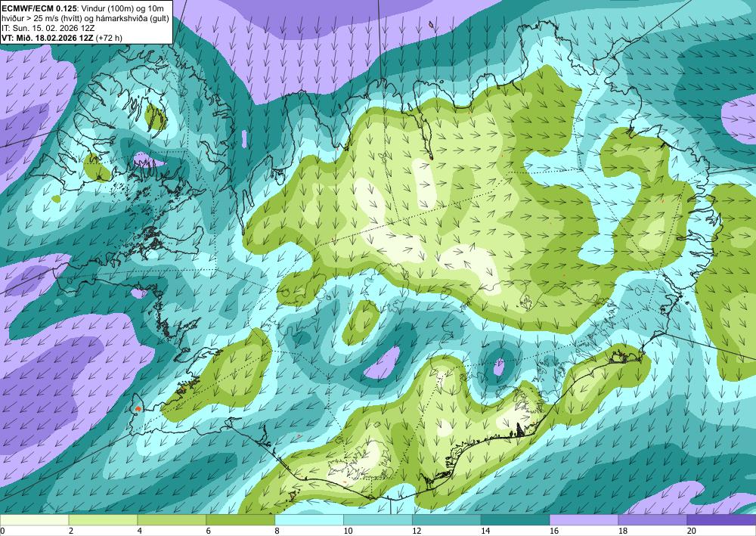Screen dimensions: 756x536
Task: Click the light green 2–4 m/s legend swatch
Action: (x=103, y=519)
